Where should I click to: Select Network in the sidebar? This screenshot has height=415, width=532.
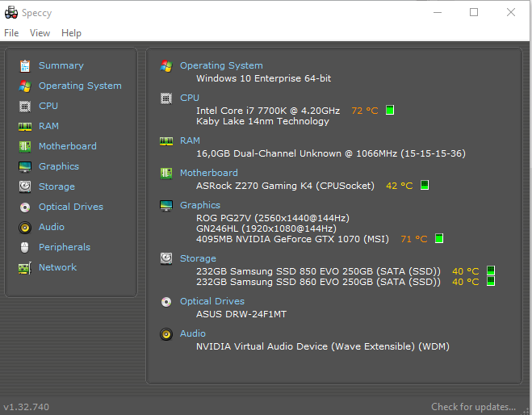click(x=57, y=267)
